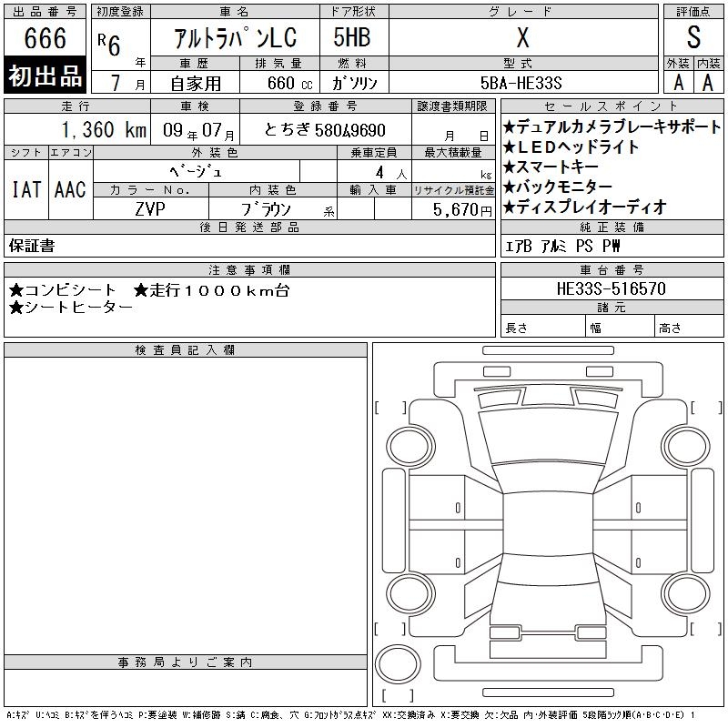
Task: Select recycle deposit "5,670円"
Action: [x=462, y=209]
